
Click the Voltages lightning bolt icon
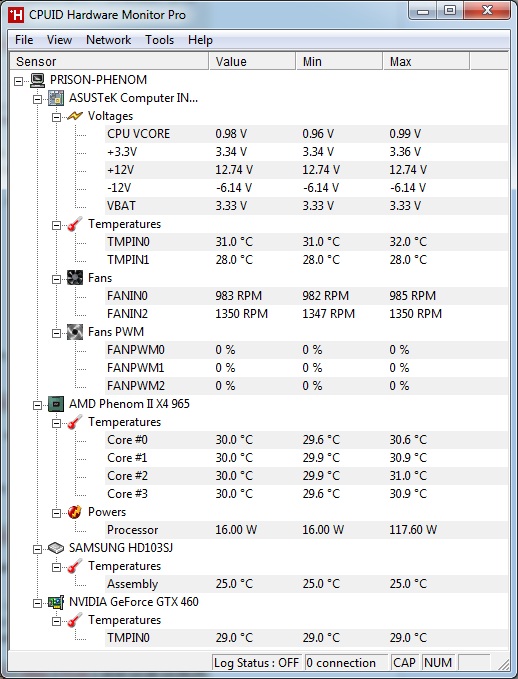point(75,116)
